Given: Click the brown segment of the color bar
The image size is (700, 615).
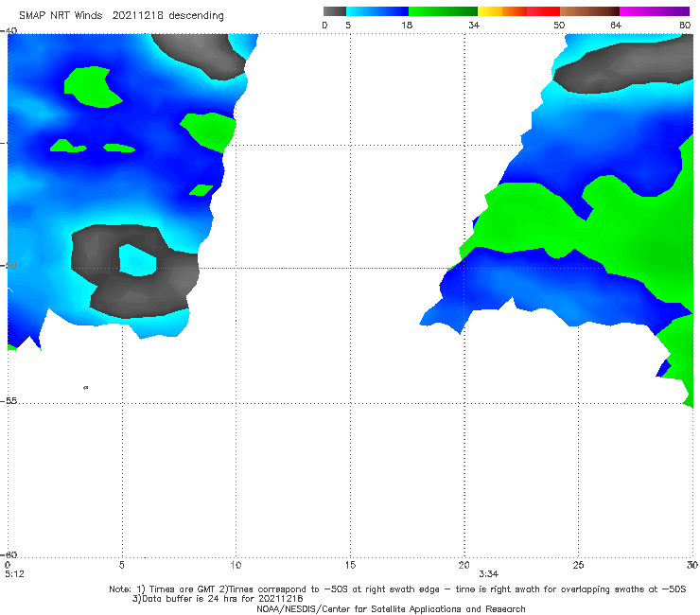Looking at the screenshot, I should (x=589, y=11).
